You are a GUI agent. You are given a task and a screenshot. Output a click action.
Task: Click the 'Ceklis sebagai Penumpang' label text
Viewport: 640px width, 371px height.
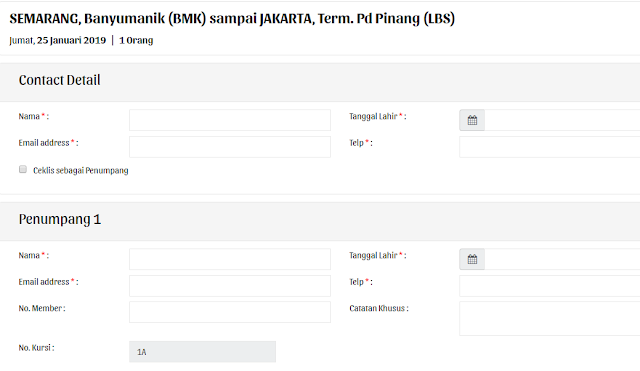click(80, 171)
